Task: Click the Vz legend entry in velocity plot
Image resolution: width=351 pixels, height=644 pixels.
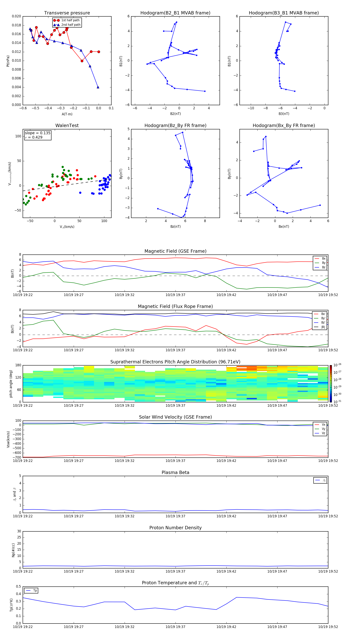Action: pyautogui.click(x=320, y=433)
